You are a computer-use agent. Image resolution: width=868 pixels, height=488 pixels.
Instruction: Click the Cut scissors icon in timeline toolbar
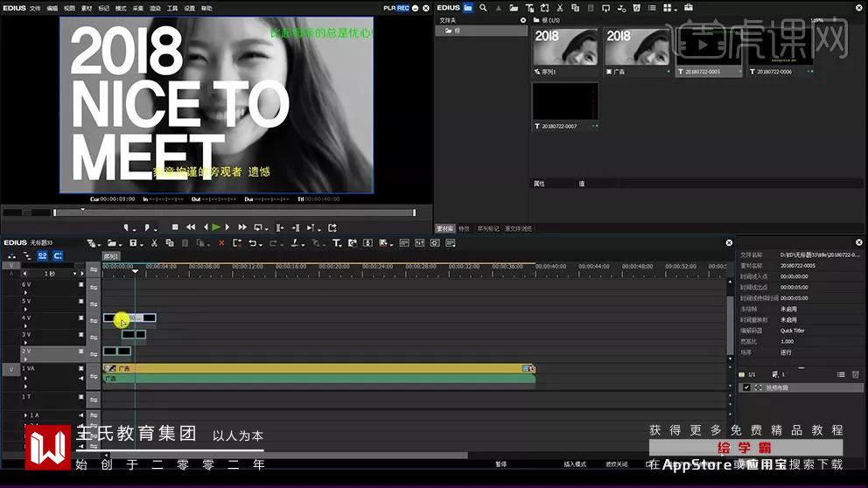[155, 243]
